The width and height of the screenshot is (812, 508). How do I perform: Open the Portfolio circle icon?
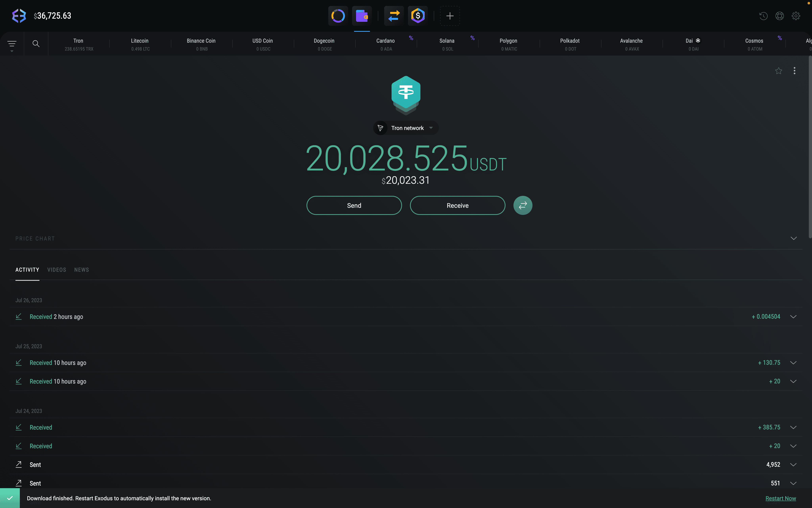click(338, 16)
